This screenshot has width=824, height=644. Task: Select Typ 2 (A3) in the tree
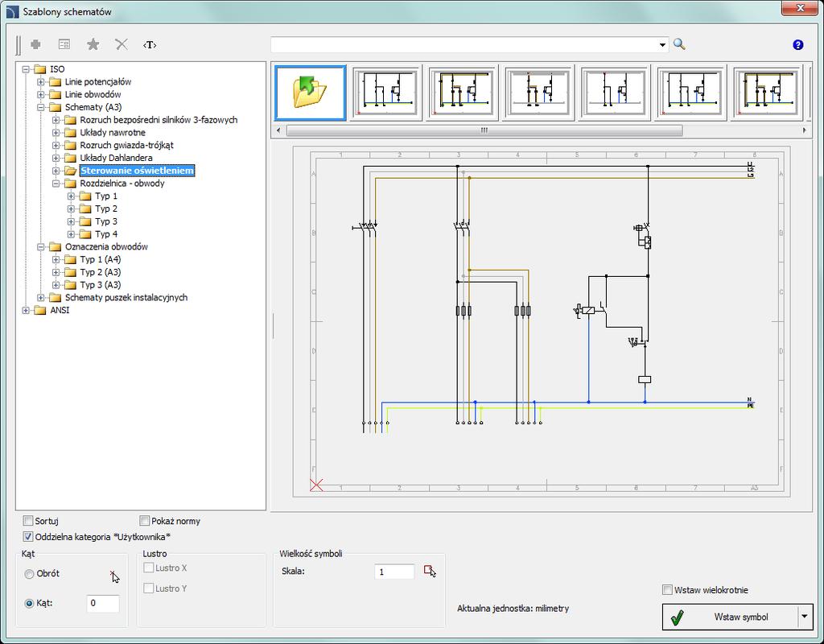pyautogui.click(x=101, y=272)
